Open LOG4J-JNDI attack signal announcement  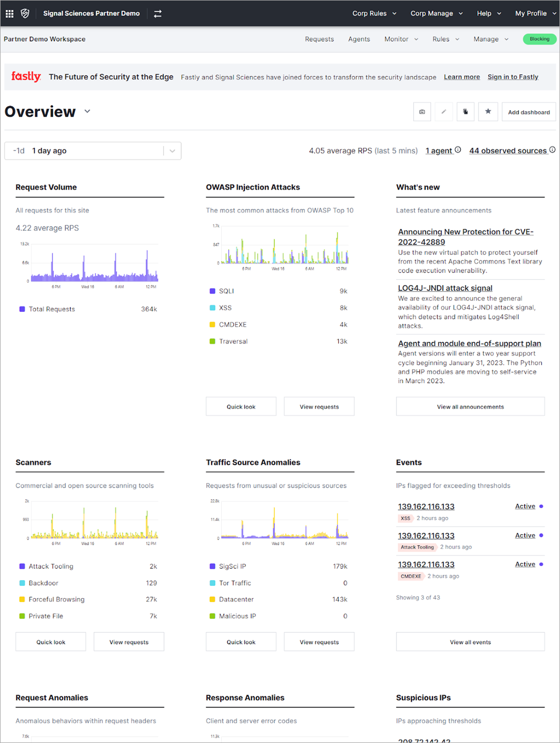(x=445, y=288)
